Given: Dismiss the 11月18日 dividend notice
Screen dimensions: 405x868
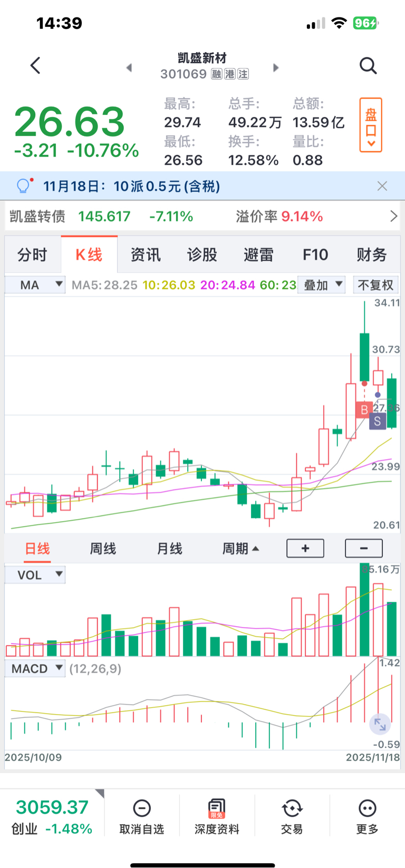Looking at the screenshot, I should [382, 186].
